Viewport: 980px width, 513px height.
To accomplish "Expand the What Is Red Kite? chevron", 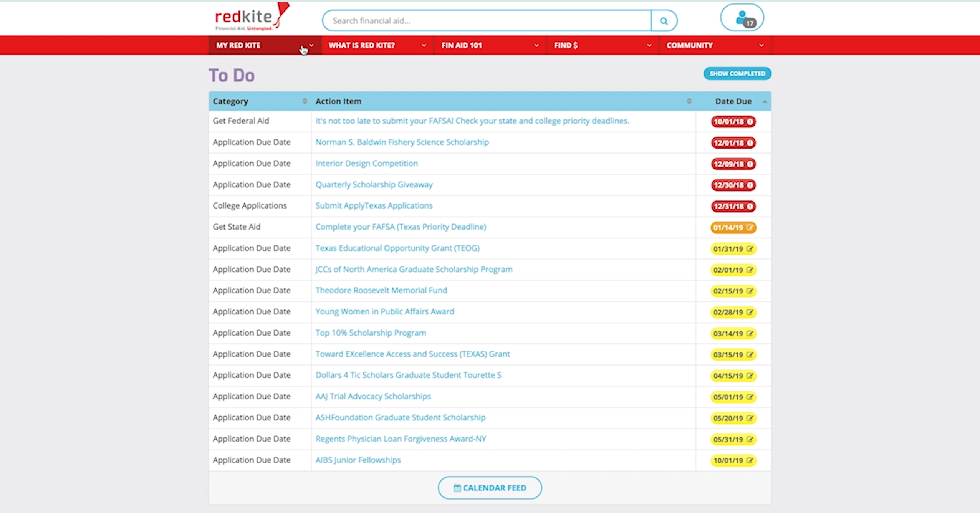I will tap(424, 45).
